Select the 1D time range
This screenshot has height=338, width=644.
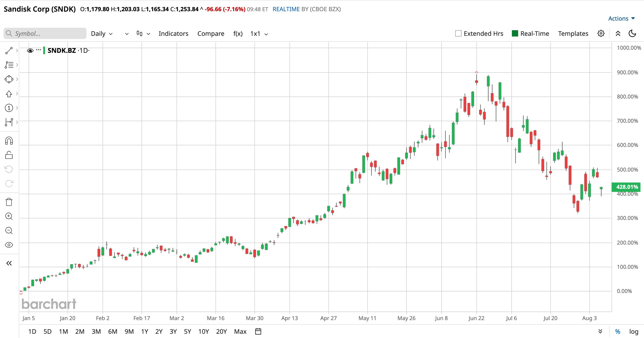[x=32, y=332]
